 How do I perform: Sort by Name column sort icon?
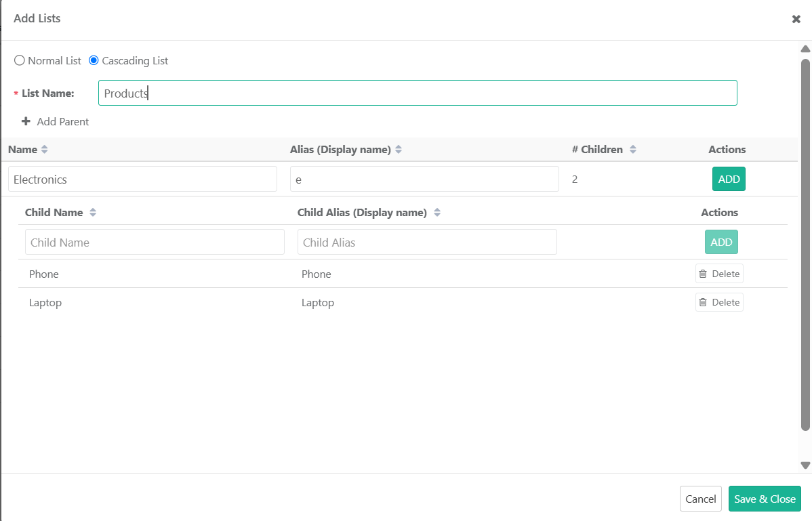(x=45, y=150)
